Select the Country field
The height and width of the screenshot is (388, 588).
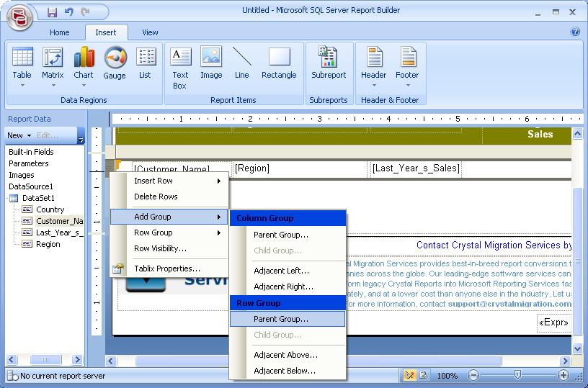tap(50, 209)
